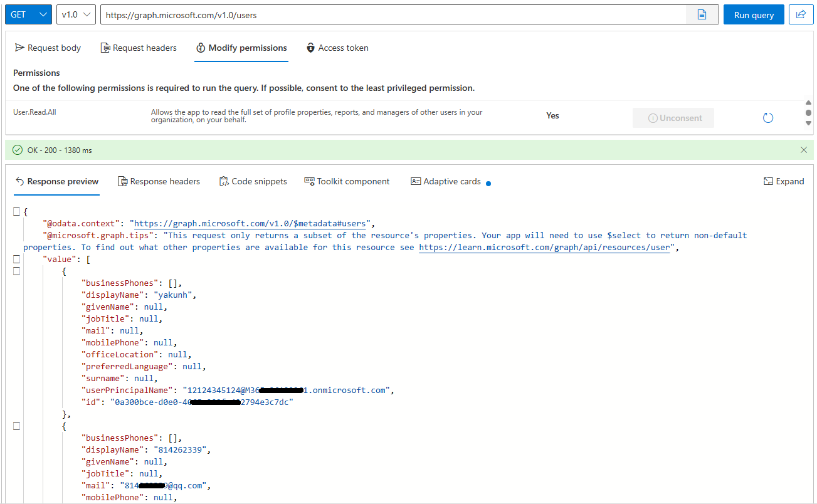Collapse the yakunh user object
817x504 pixels.
click(x=17, y=271)
